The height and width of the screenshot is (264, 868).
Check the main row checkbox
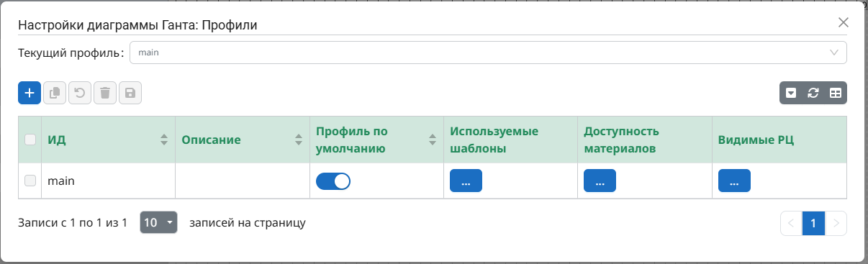click(30, 181)
